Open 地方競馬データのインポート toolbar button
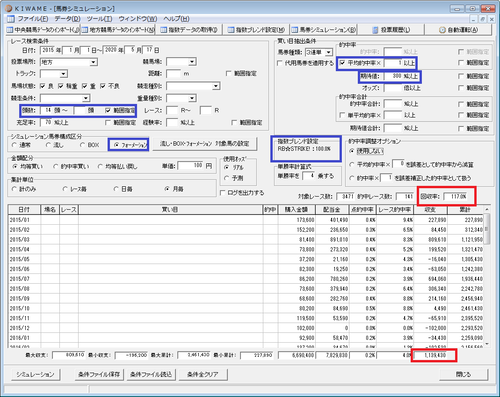 (x=118, y=30)
